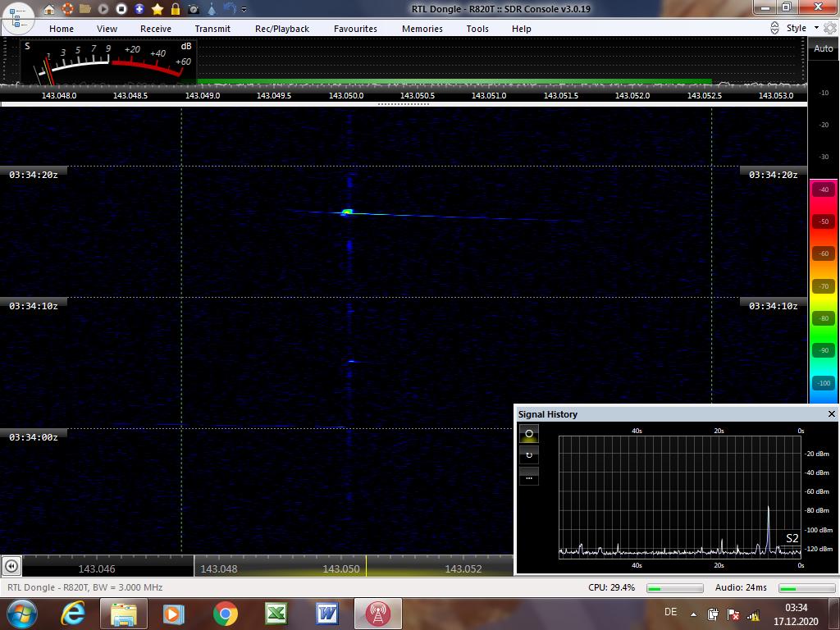The width and height of the screenshot is (840, 630).
Task: Click the 143.052.0 frequency scale label
Action: [632, 95]
